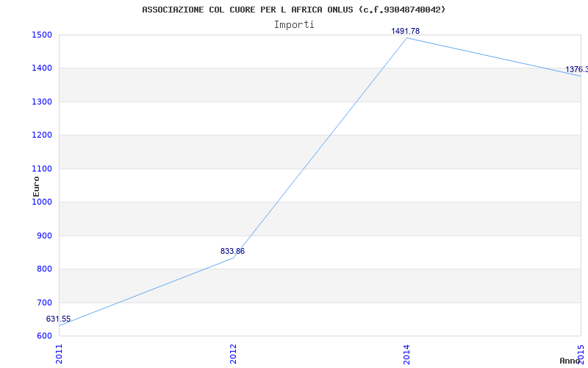Click the Euro axis label

click(36, 187)
